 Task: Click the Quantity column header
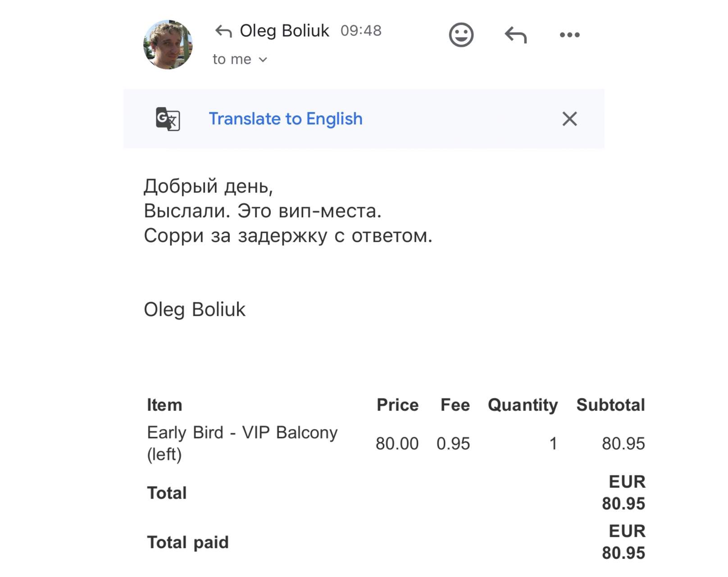coord(523,405)
